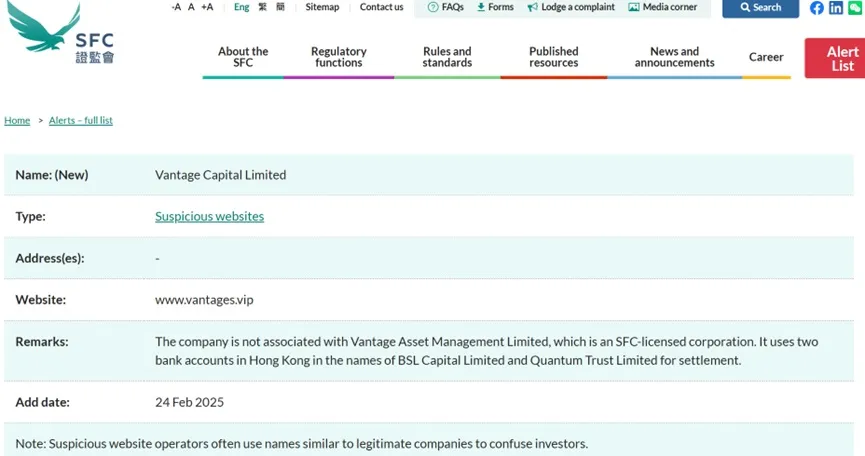865x456 pixels.
Task: Increase font size with +A
Action: coord(207,7)
